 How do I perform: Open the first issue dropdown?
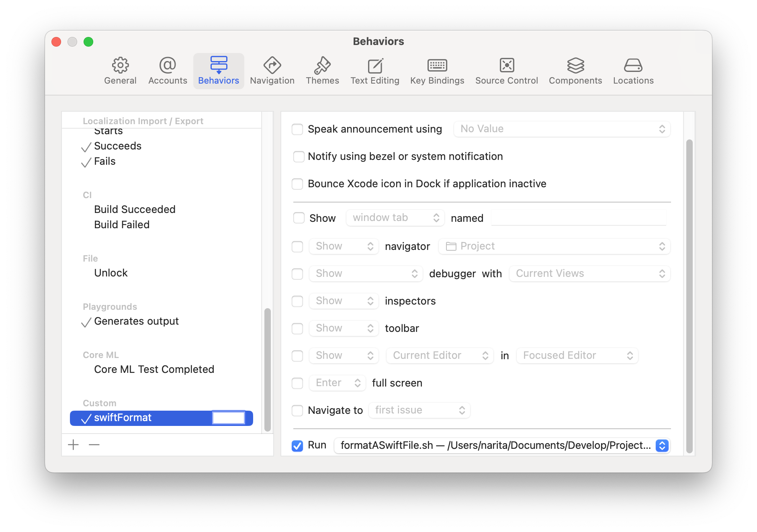[x=419, y=410]
